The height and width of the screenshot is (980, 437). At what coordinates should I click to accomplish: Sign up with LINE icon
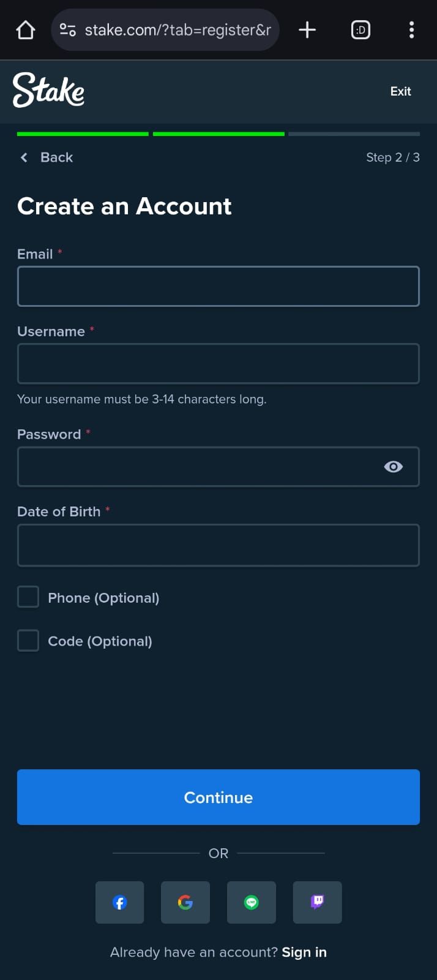point(251,902)
